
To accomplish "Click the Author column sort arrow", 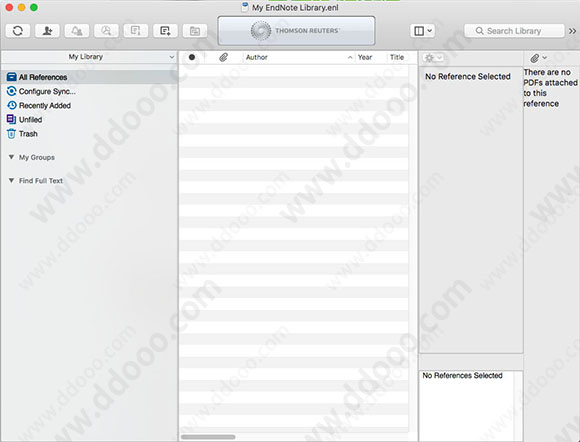I will pos(350,57).
